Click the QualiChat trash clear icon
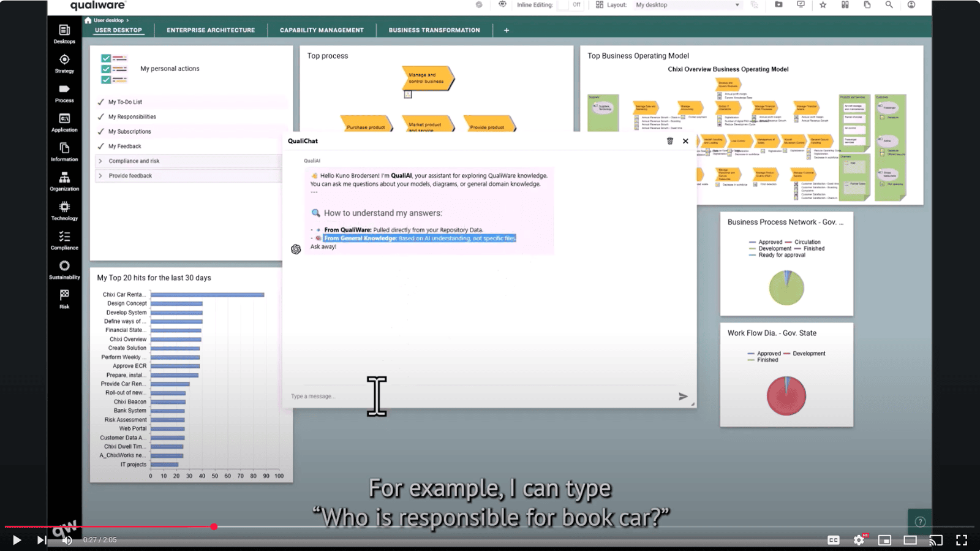The image size is (980, 551). tap(669, 141)
